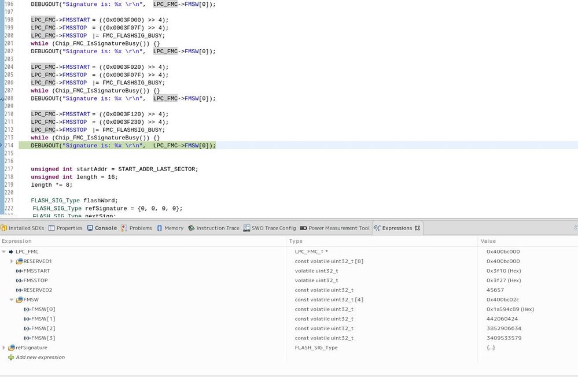Viewport: 578px width, 392px height.
Task: Click the Power Measurement Tool icon
Action: (x=303, y=228)
